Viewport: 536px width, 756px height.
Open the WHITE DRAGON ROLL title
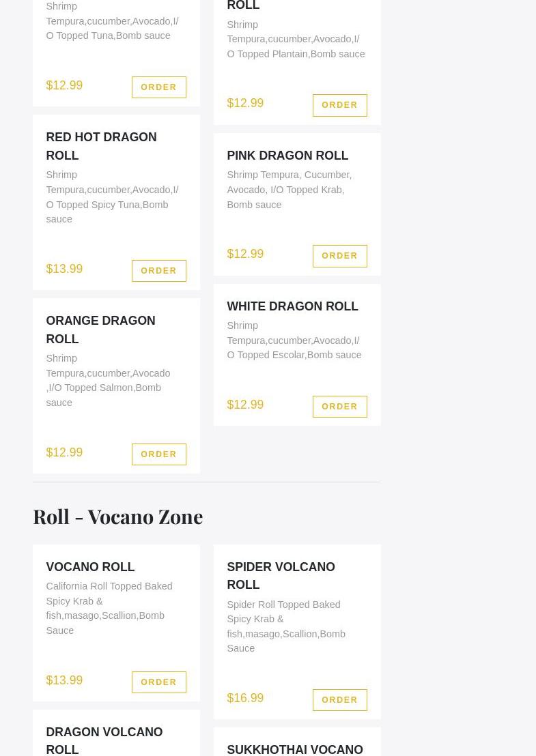point(292,306)
